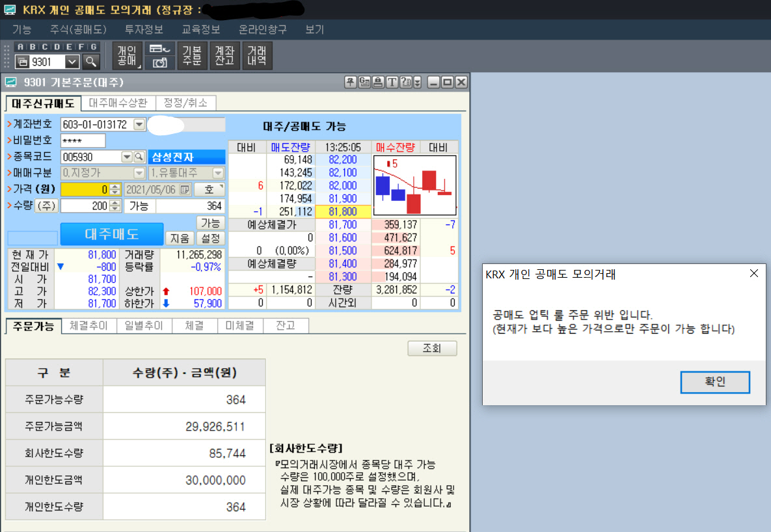Image resolution: width=771 pixels, height=532 pixels.
Task: Click the screenshot camera icon in the toolbar
Action: tap(160, 62)
